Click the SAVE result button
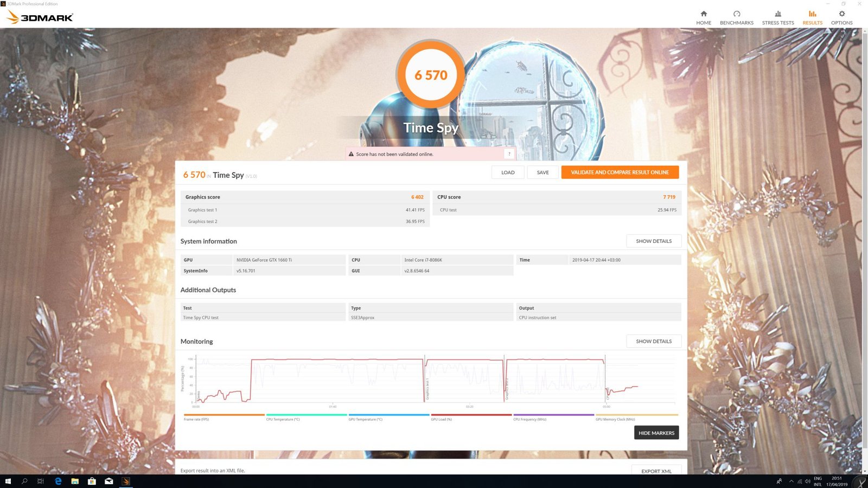868x488 pixels. [x=543, y=172]
